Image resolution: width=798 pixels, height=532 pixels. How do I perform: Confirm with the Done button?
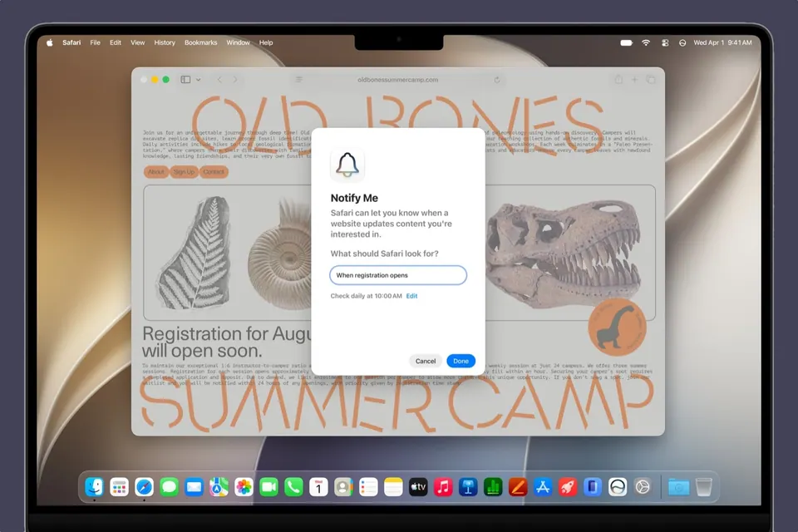(461, 361)
